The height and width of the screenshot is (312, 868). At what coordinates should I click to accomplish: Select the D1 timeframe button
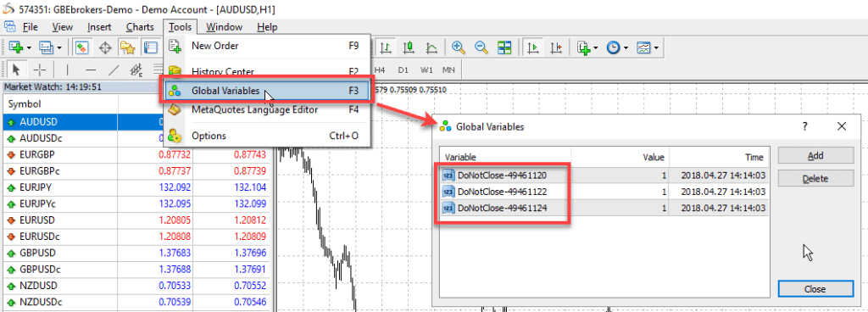click(403, 70)
